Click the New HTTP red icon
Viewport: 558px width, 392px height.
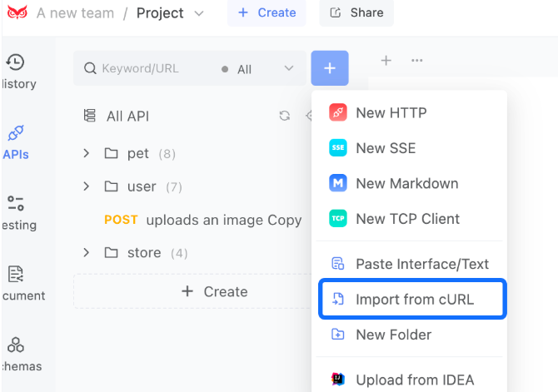point(338,112)
